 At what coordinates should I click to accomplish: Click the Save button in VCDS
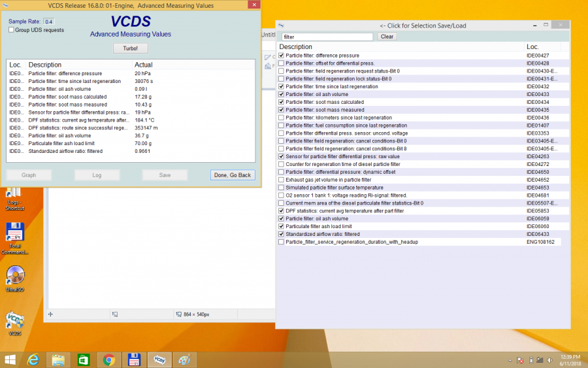pos(165,175)
